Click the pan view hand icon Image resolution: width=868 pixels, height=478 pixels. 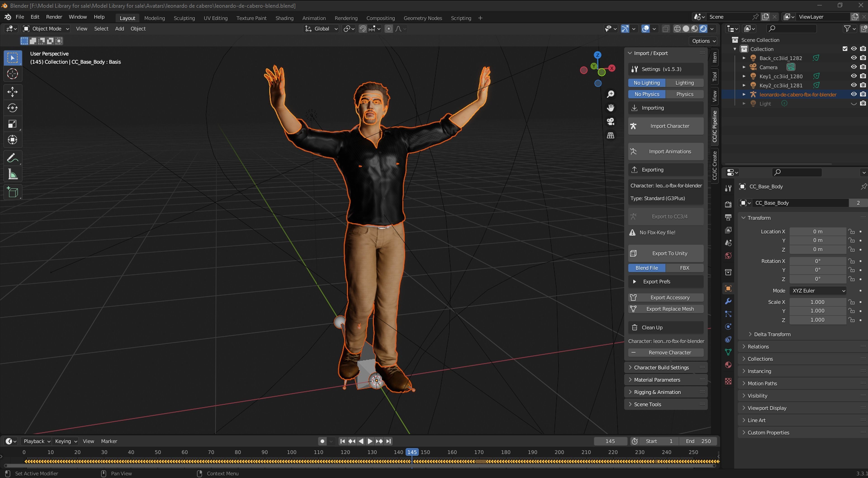tap(610, 108)
